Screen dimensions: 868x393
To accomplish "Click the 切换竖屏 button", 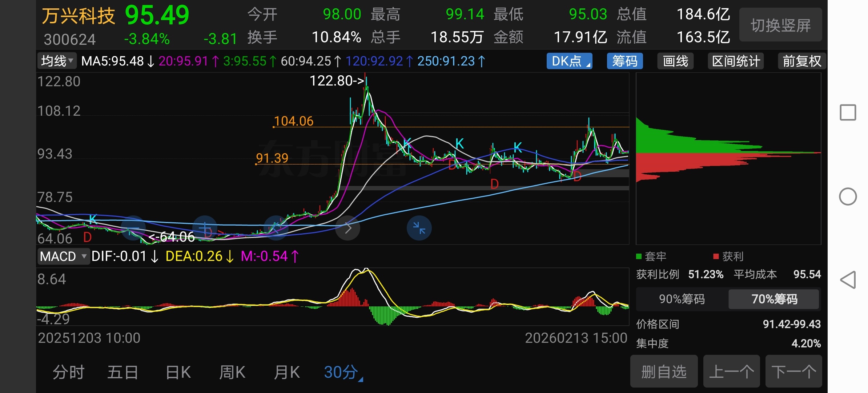I will point(780,25).
